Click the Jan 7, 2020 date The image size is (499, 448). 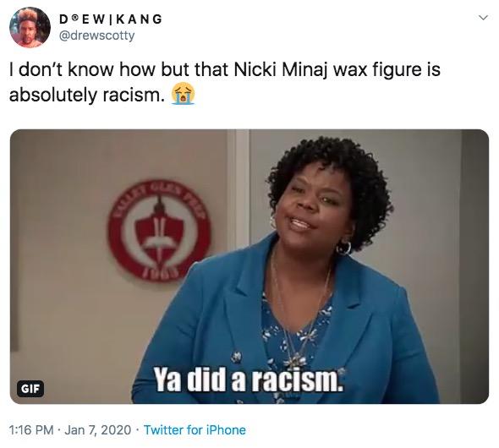98,430
